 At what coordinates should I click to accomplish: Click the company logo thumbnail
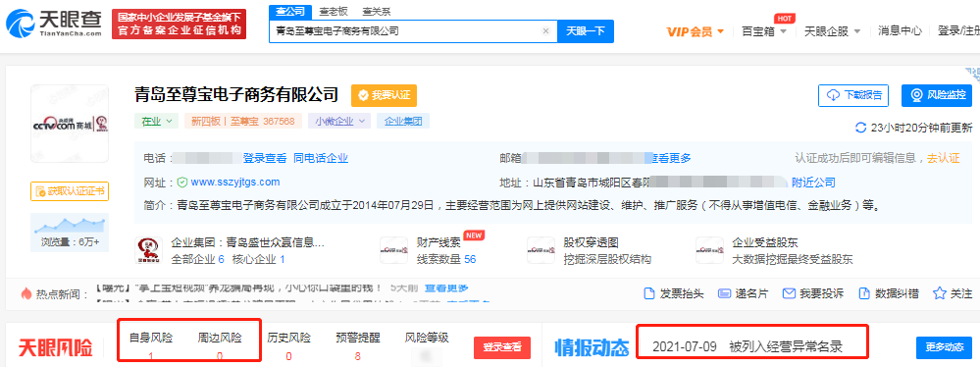click(x=70, y=124)
